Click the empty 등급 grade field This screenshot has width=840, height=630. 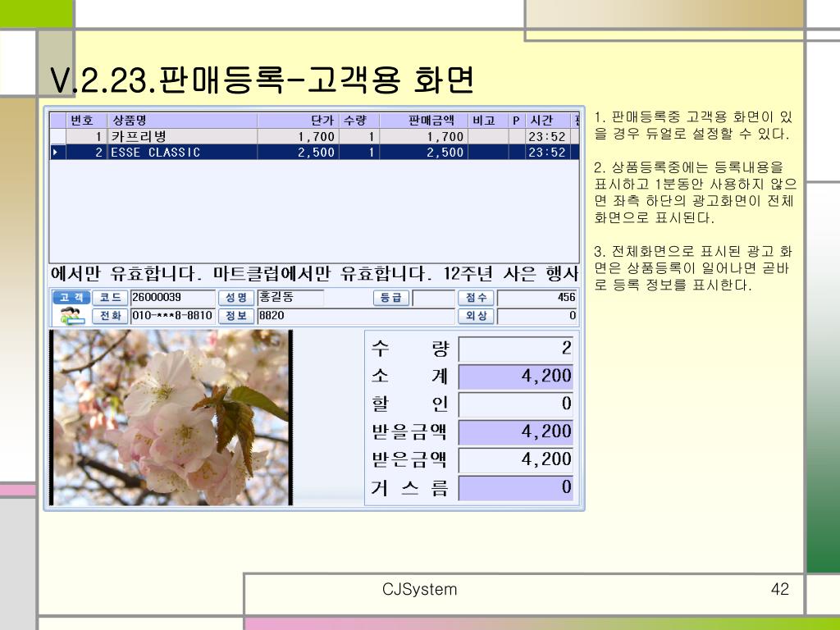(433, 298)
